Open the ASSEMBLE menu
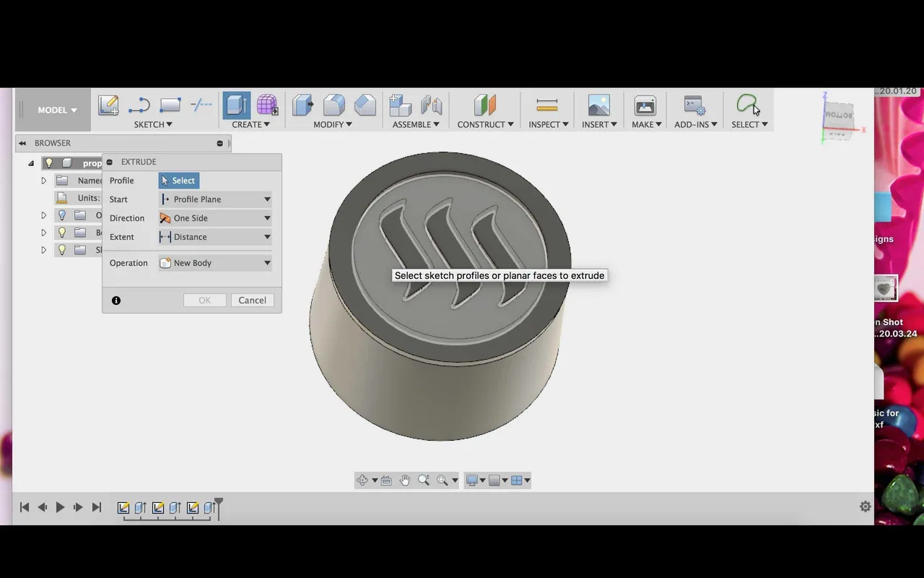The width and height of the screenshot is (924, 578). (x=416, y=124)
